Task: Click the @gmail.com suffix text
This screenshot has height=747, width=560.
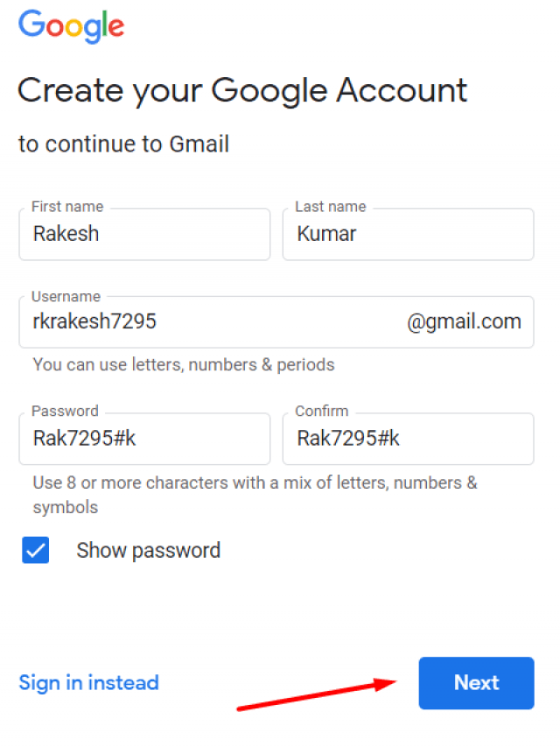Action: pyautogui.click(x=464, y=322)
